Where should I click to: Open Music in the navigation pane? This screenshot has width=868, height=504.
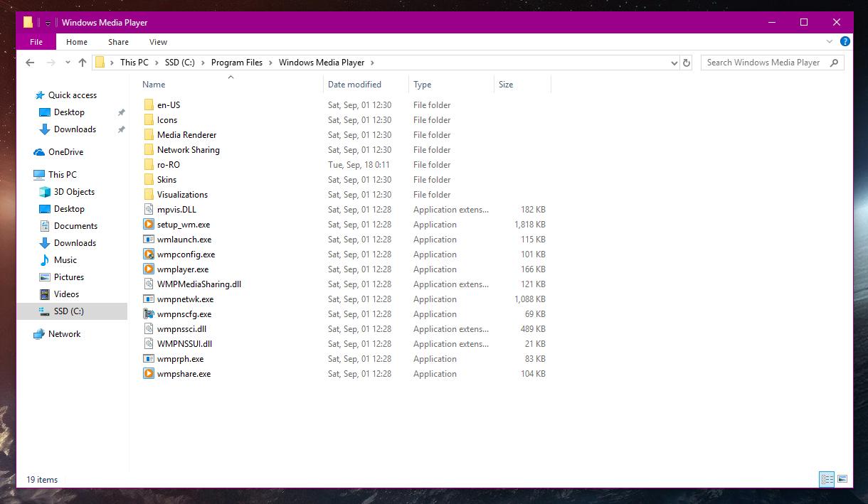point(65,260)
